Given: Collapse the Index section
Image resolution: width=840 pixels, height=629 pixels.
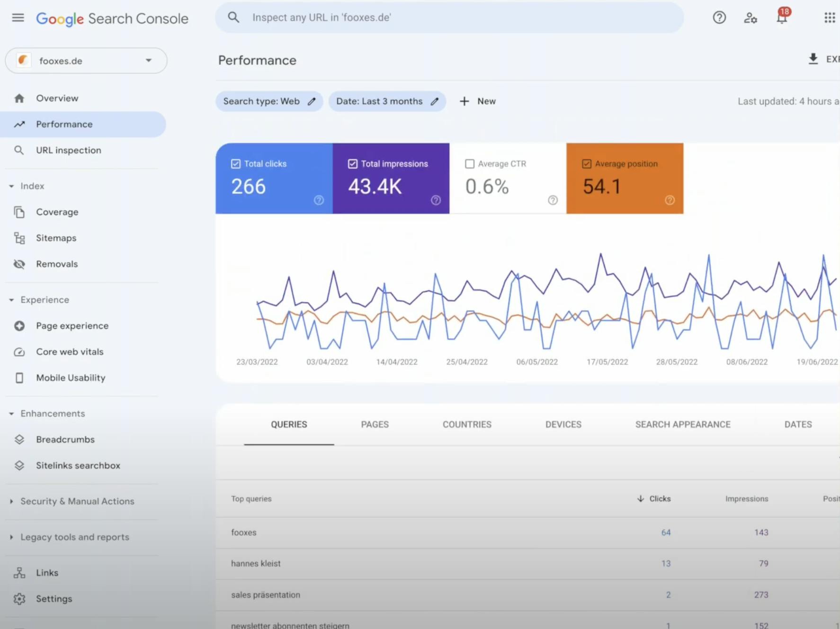Looking at the screenshot, I should tap(12, 187).
